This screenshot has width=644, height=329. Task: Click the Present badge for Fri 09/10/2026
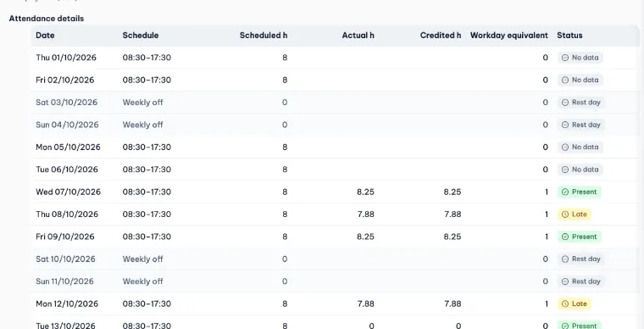pyautogui.click(x=579, y=237)
